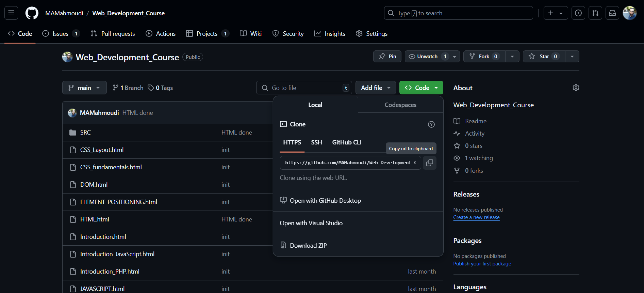Open the main branch selector
The width and height of the screenshot is (644, 293).
pyautogui.click(x=84, y=88)
